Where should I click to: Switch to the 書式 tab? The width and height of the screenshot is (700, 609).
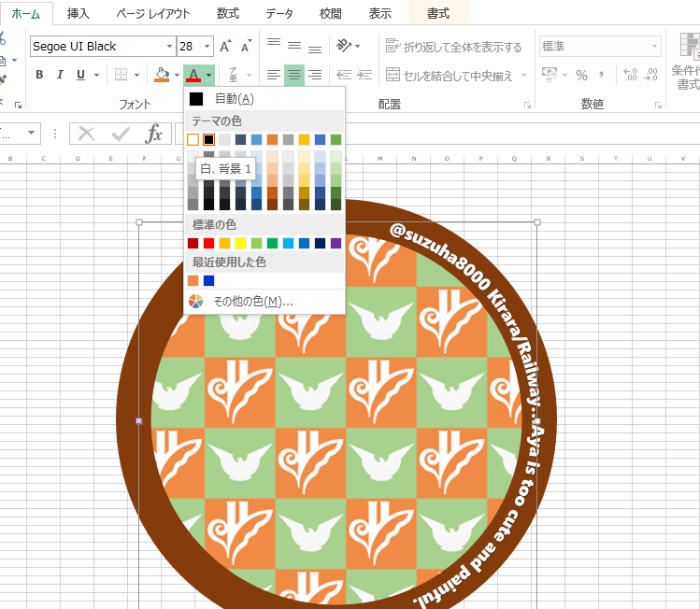tap(438, 14)
